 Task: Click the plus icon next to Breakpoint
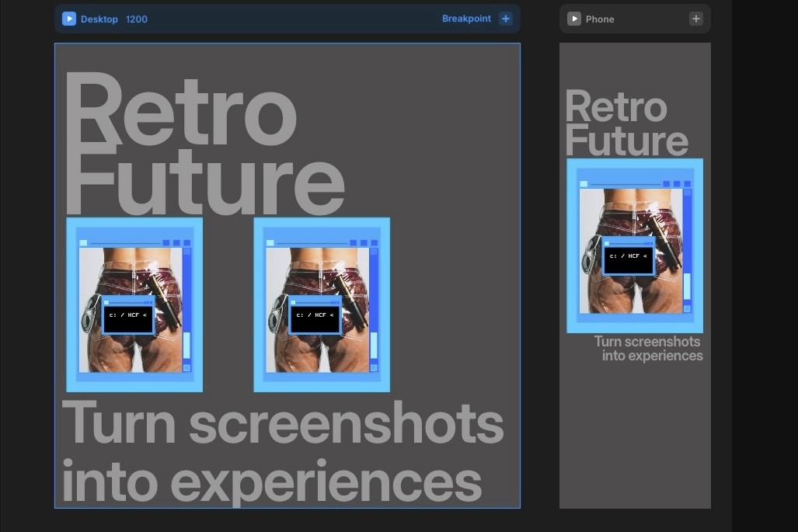click(506, 18)
